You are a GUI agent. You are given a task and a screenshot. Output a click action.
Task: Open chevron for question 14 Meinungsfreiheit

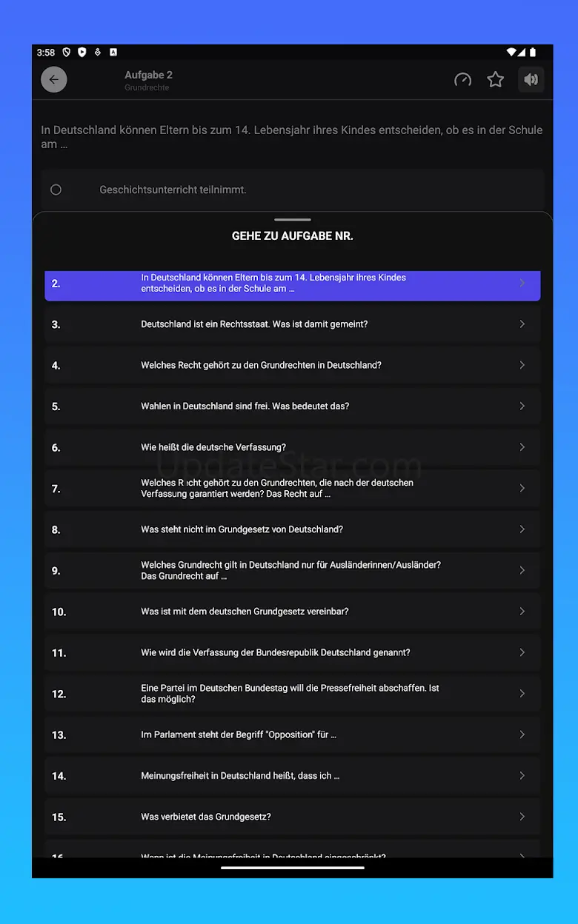point(522,776)
